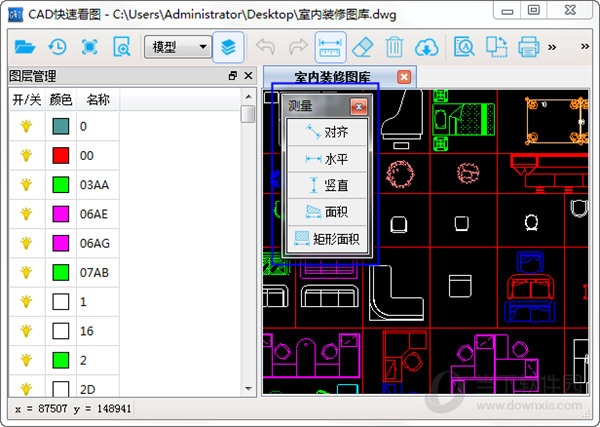600x427 pixels.
Task: Click the blue and red sofa block
Action: click(x=530, y=287)
